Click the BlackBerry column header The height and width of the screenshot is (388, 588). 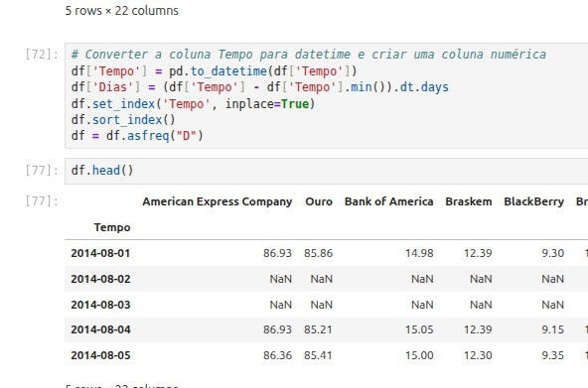533,201
